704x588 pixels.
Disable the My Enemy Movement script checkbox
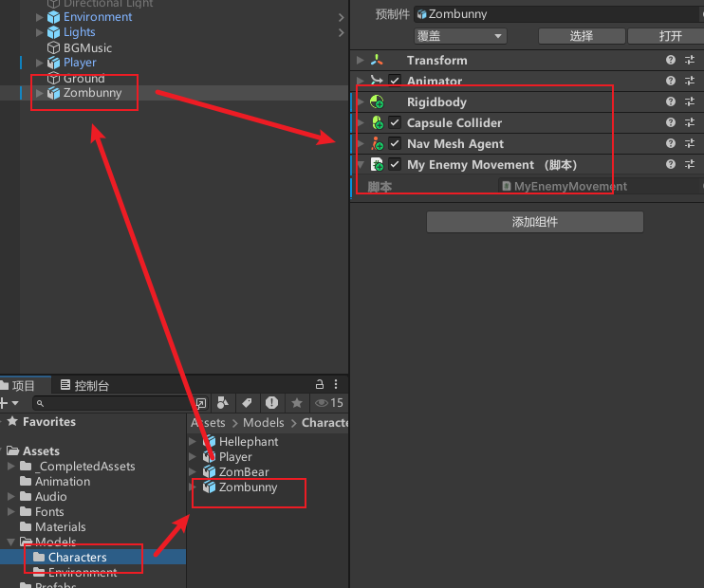point(395,164)
